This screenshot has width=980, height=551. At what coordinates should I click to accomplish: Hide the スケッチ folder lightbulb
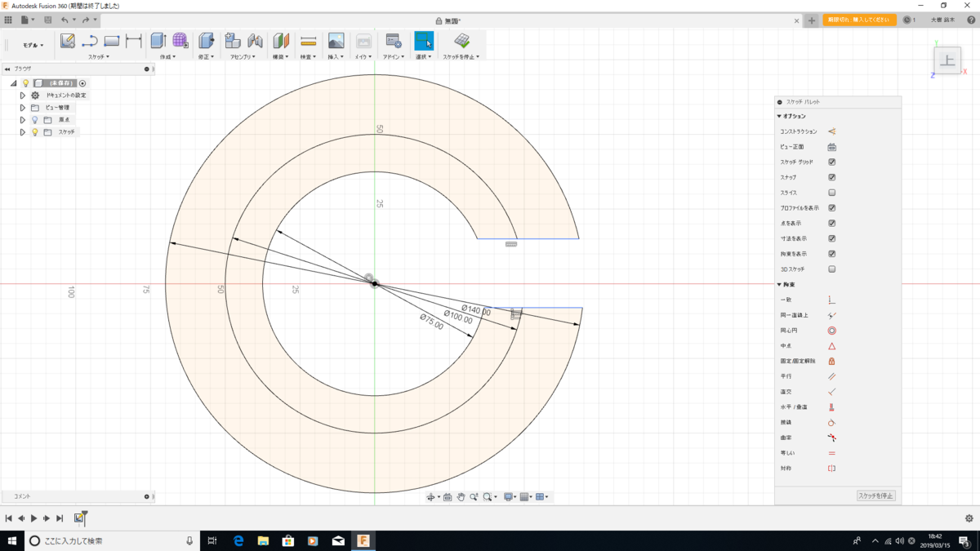(35, 132)
